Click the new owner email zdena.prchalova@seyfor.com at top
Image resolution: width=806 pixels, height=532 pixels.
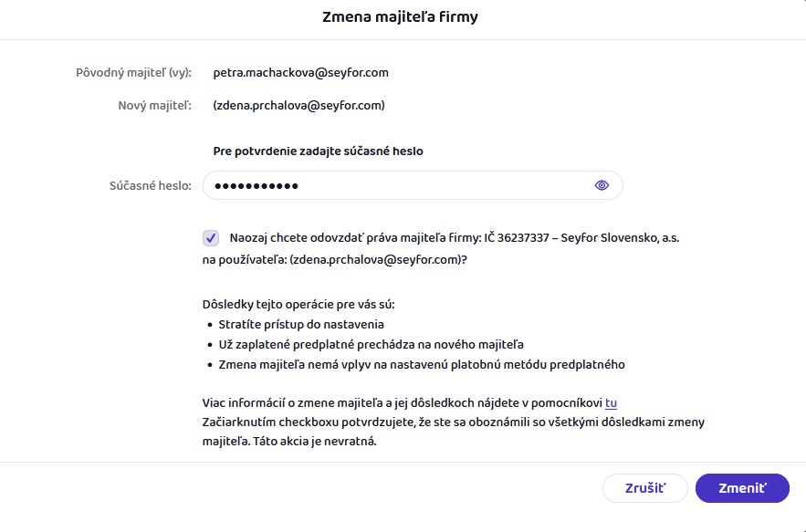pyautogui.click(x=298, y=106)
